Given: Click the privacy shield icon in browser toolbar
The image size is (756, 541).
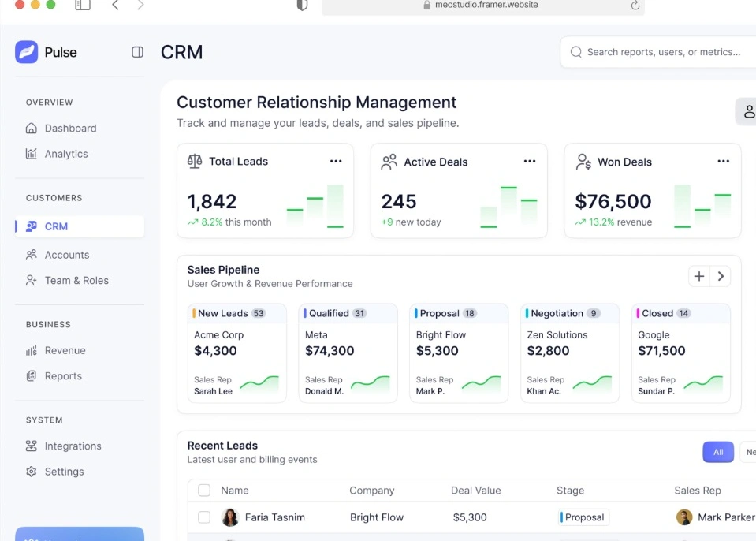Looking at the screenshot, I should point(302,5).
